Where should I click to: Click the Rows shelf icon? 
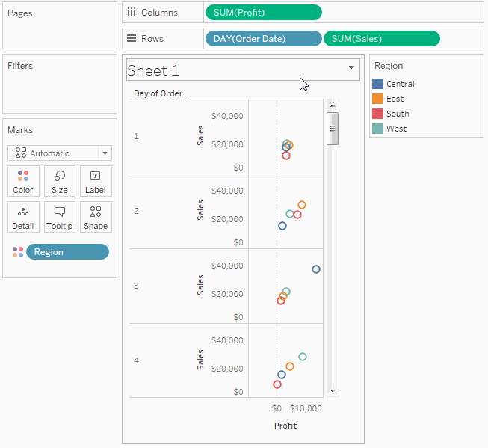[x=132, y=38]
